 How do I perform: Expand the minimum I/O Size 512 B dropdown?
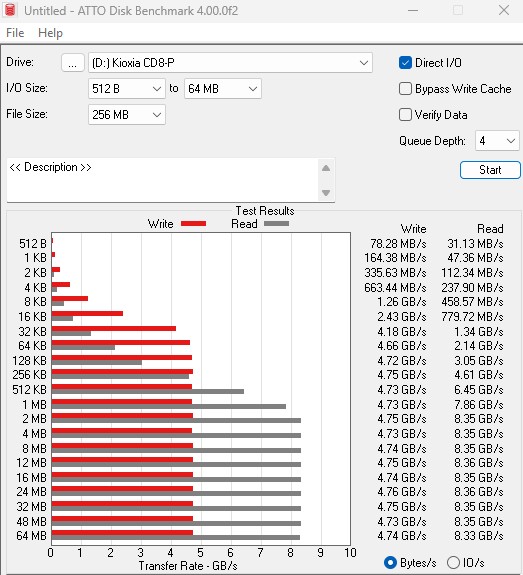pyautogui.click(x=127, y=89)
